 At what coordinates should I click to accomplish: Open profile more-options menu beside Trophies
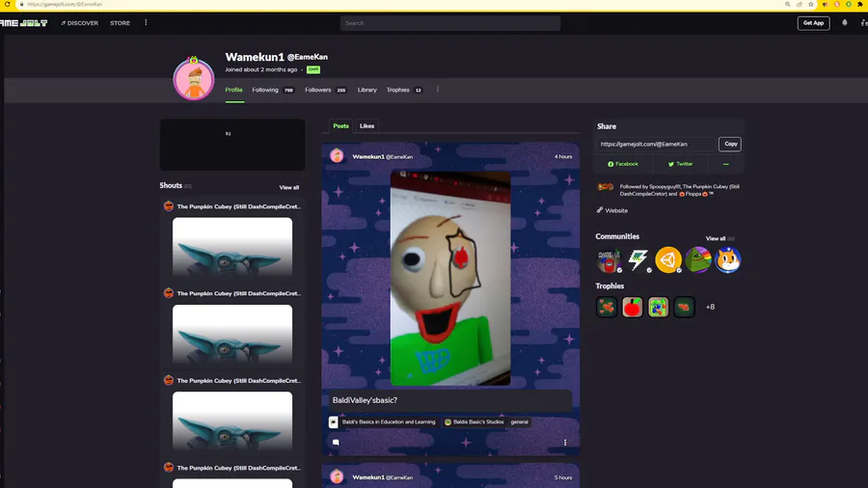pyautogui.click(x=437, y=89)
